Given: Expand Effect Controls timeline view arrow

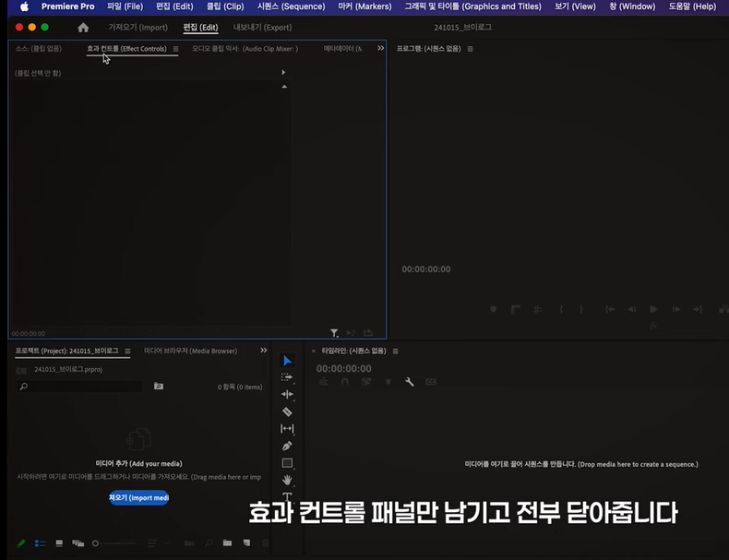Looking at the screenshot, I should pyautogui.click(x=283, y=73).
